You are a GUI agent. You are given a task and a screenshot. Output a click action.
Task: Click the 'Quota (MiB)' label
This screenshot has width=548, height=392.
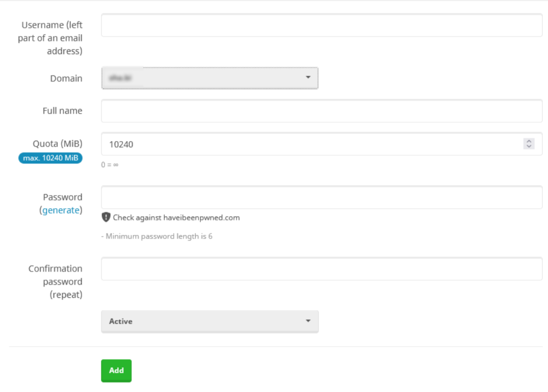click(57, 143)
